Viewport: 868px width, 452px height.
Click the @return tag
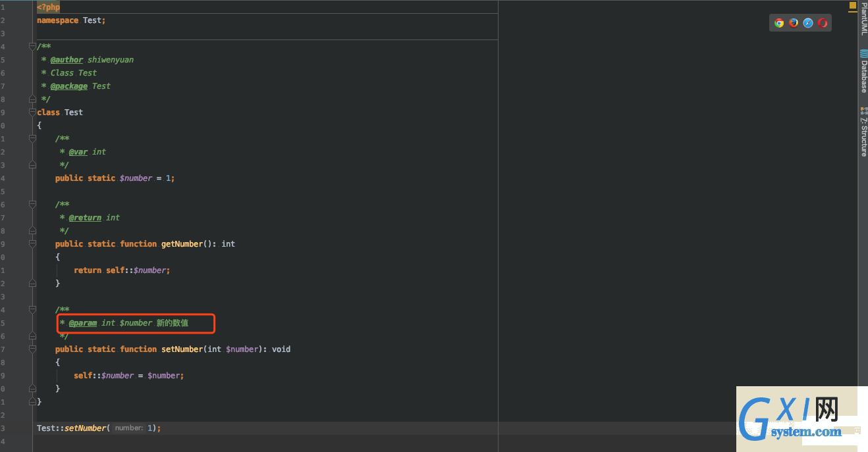click(x=85, y=218)
